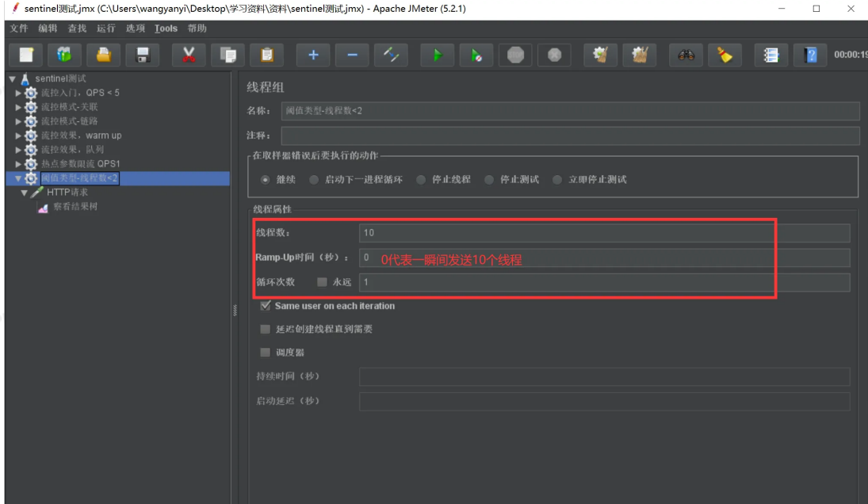Image resolution: width=868 pixels, height=504 pixels.
Task: Click the 启动延迟(秒) input field
Action: (x=605, y=401)
